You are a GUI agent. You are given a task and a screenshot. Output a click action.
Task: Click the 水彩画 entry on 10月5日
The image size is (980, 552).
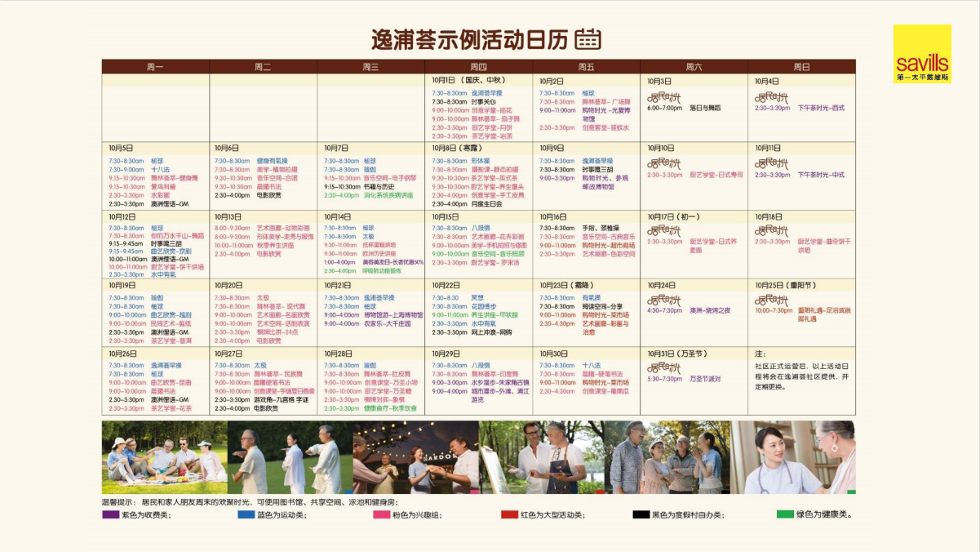[x=160, y=194]
